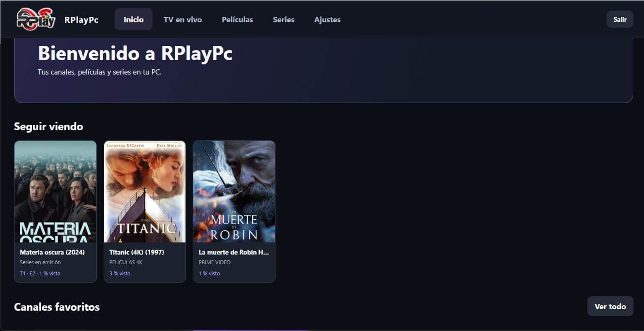The width and height of the screenshot is (644, 331).
Task: Switch to TV en vivo tab
Action: (183, 20)
